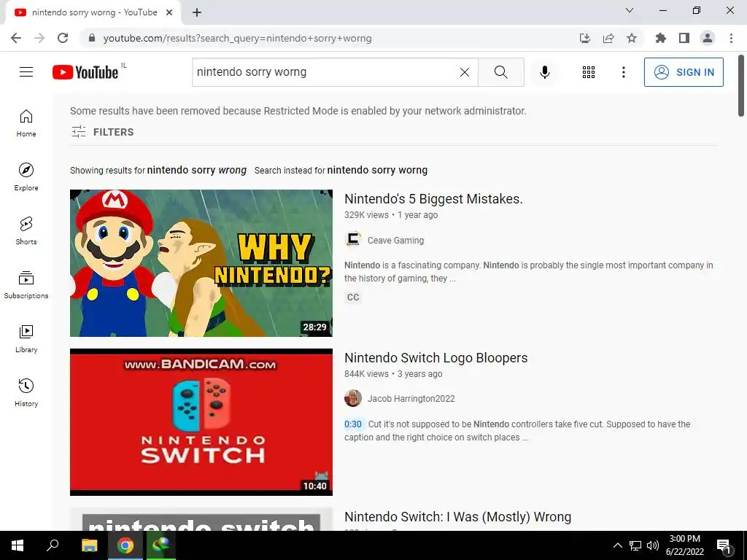This screenshot has width=747, height=560.
Task: Clear the search box with the X
Action: point(465,72)
